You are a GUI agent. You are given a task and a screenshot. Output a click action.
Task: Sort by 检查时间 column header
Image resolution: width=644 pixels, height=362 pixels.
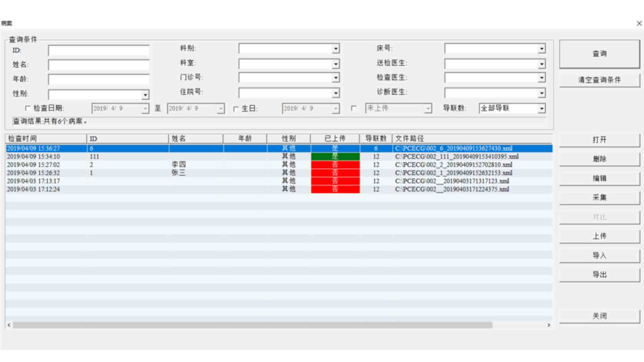(46, 138)
